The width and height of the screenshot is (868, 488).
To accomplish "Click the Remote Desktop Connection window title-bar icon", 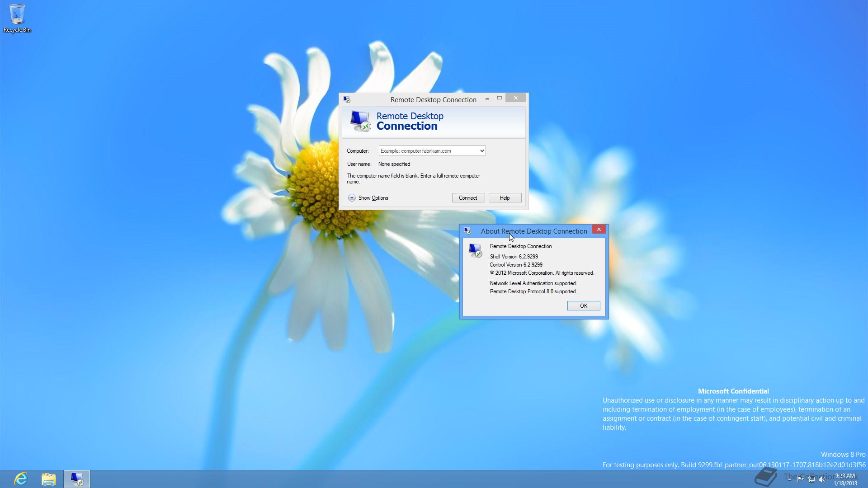I will 347,99.
